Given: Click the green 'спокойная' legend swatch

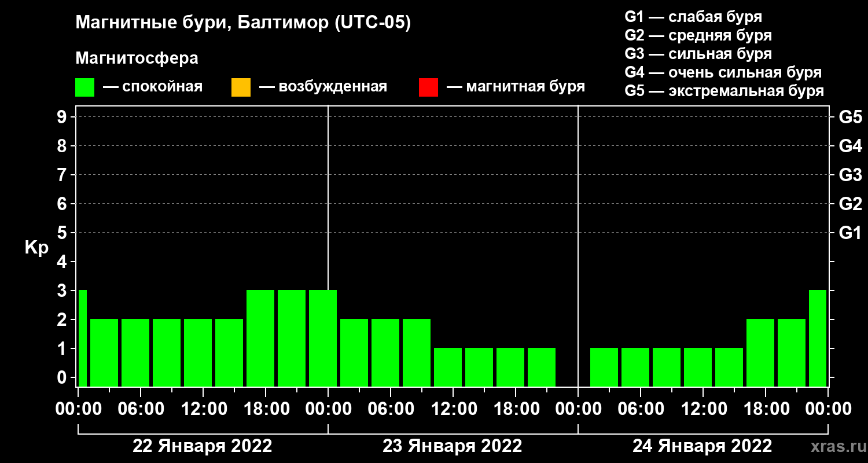Looking at the screenshot, I should 85,87.
